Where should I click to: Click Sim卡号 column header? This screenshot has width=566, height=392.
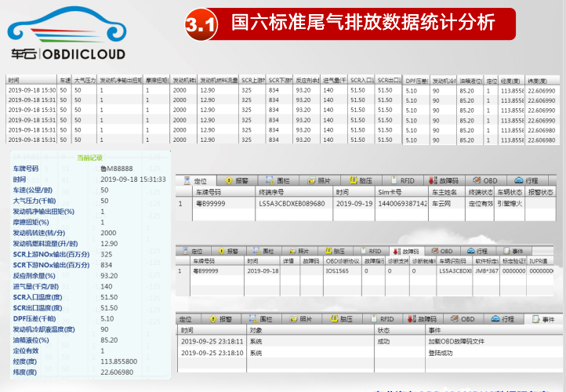pos(401,192)
